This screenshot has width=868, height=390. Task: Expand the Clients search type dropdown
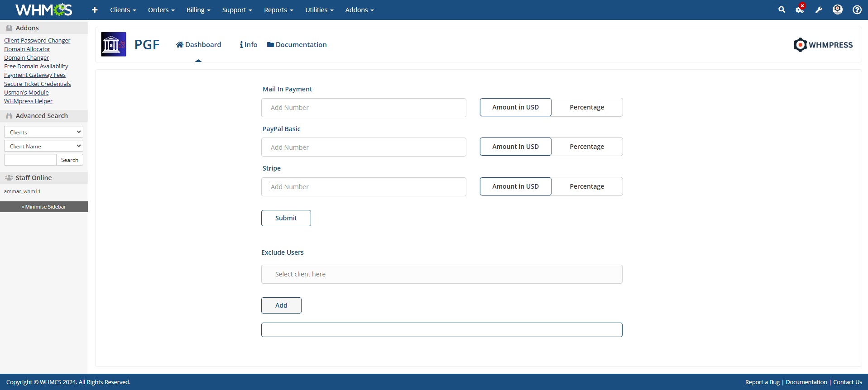(x=43, y=132)
